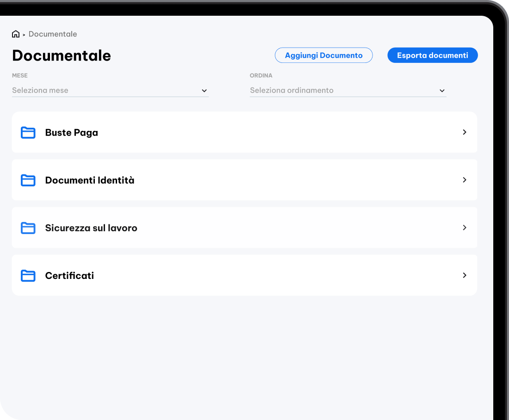The image size is (509, 420).
Task: Open the Seleziona ordinamento dropdown
Action: click(348, 91)
